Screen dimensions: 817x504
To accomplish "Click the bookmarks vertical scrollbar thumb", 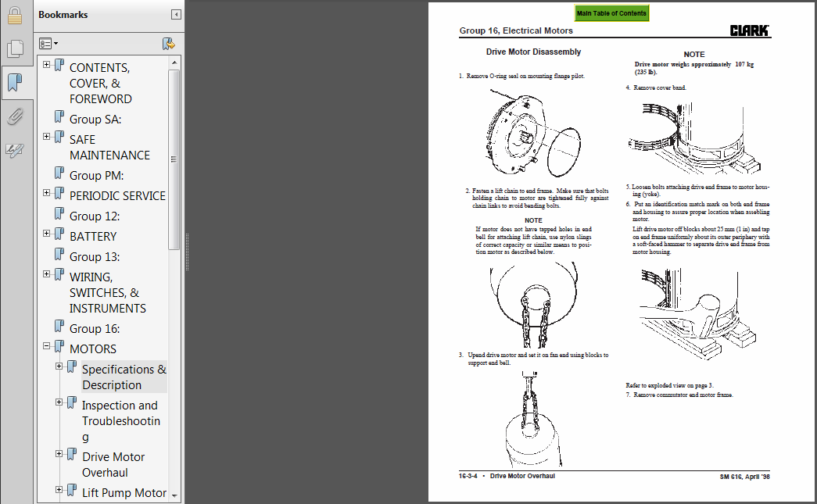I will click(x=174, y=159).
